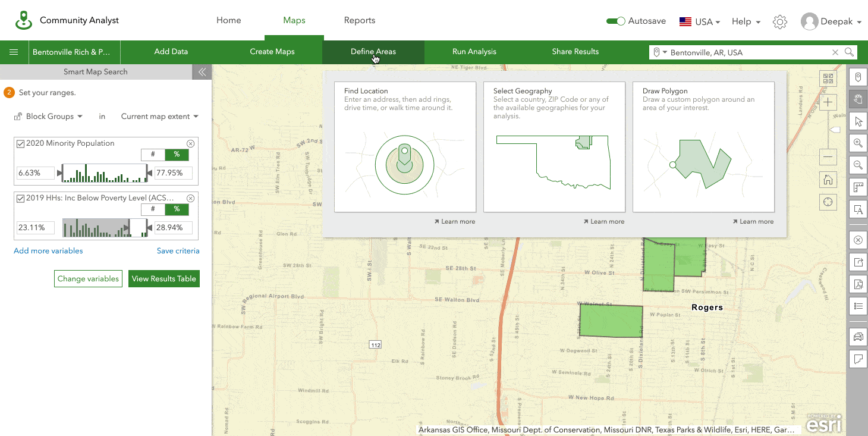Click the Below Poverty Level histogram slider
Image resolution: width=868 pixels, height=436 pixels.
103,228
